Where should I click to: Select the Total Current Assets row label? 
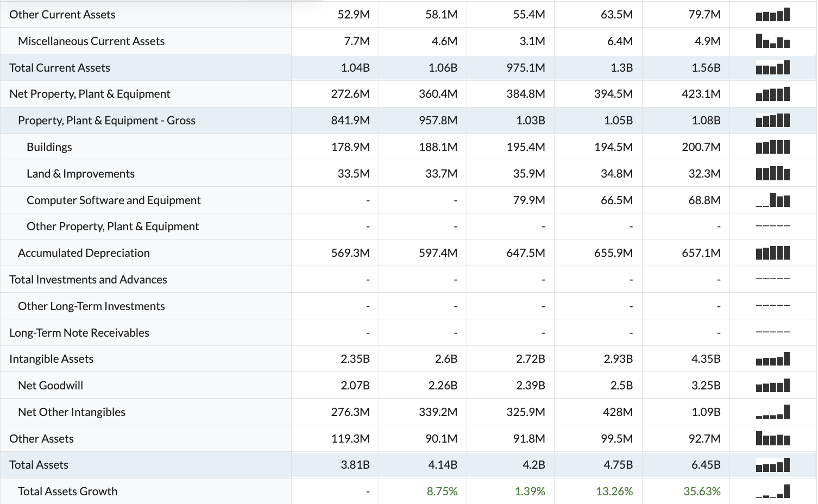pyautogui.click(x=60, y=68)
